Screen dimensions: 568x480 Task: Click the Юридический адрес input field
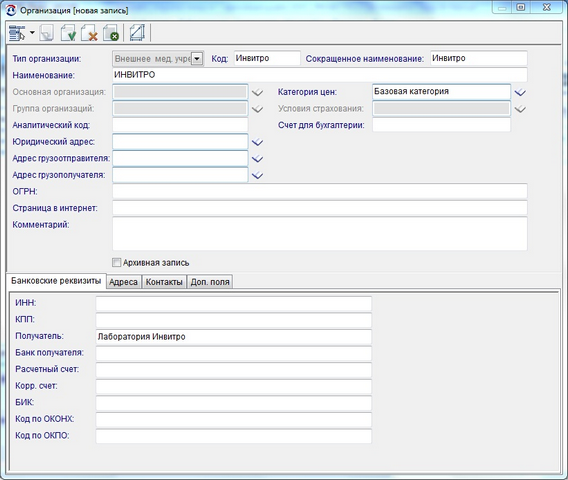pos(180,142)
